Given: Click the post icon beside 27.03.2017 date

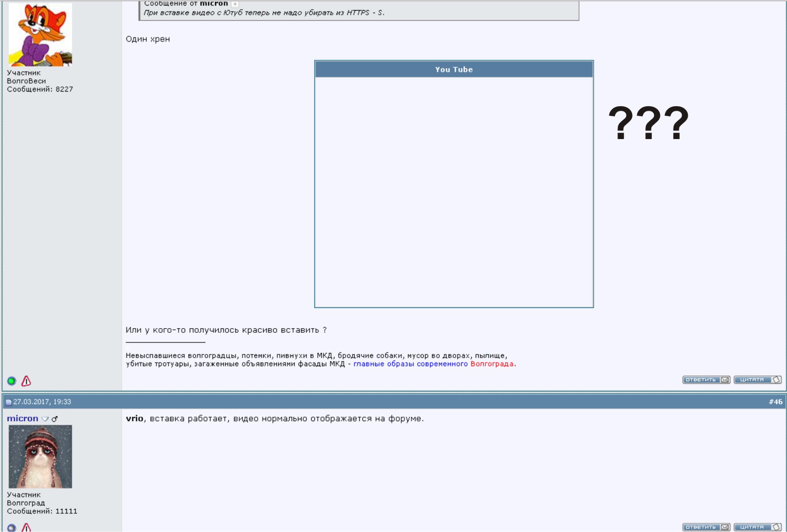Looking at the screenshot, I should pyautogui.click(x=9, y=403).
